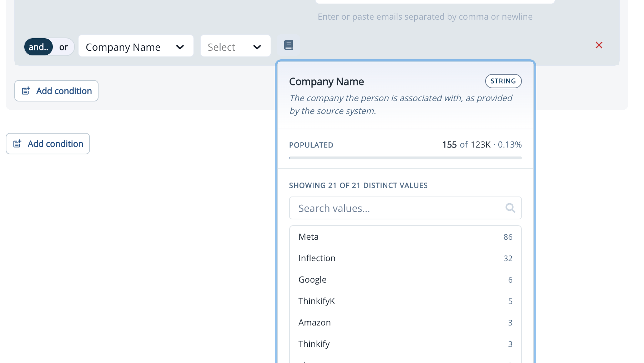Focus the Search values input
The image size is (644, 363).
point(405,208)
